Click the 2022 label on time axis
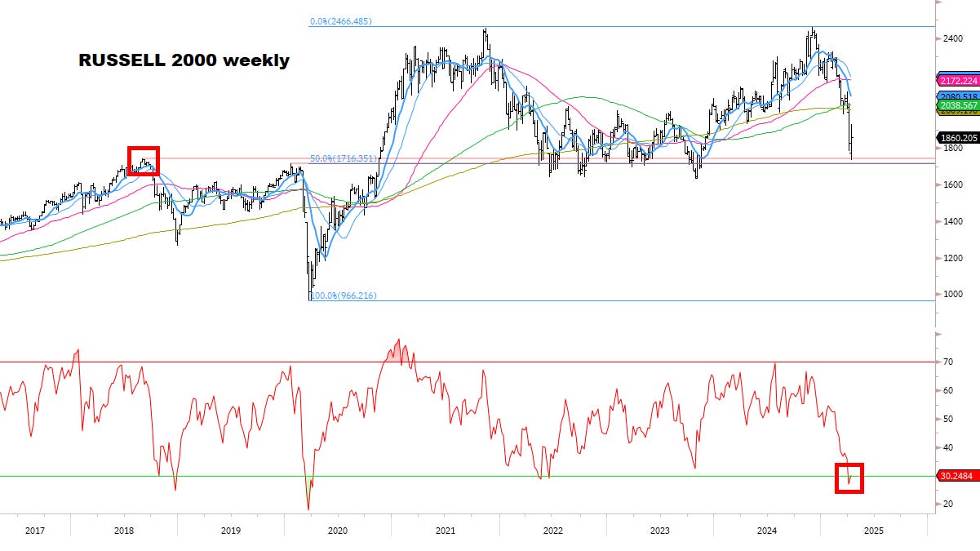This screenshot has height=551, width=980. (552, 531)
